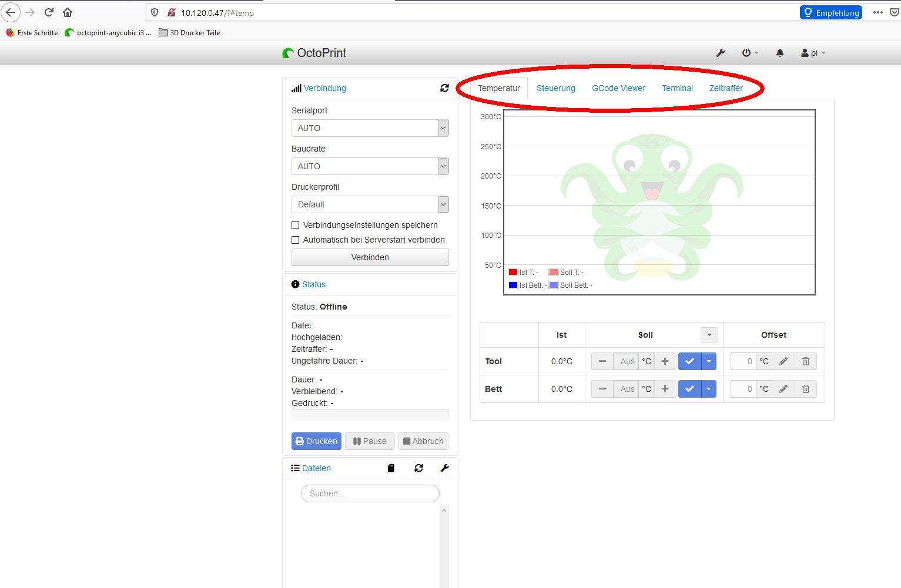The height and width of the screenshot is (588, 901).
Task: Click the Suchen file search field
Action: 370,493
